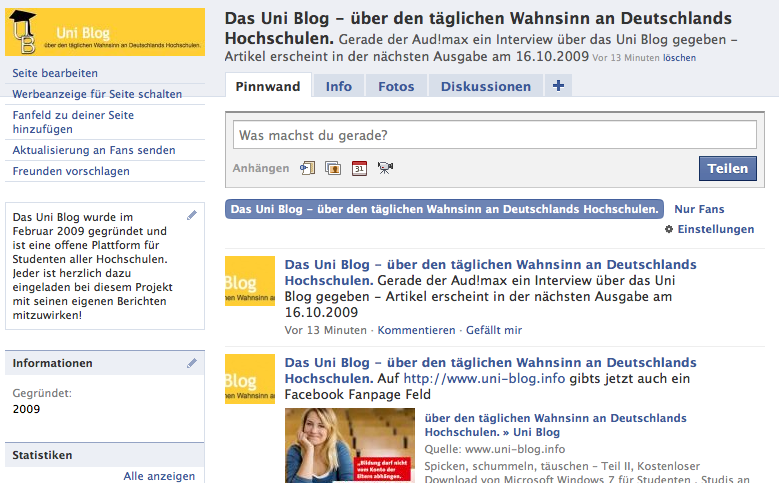Screen dimensions: 779x483
Task: Click Freunden vorschlagen link
Action: point(71,171)
